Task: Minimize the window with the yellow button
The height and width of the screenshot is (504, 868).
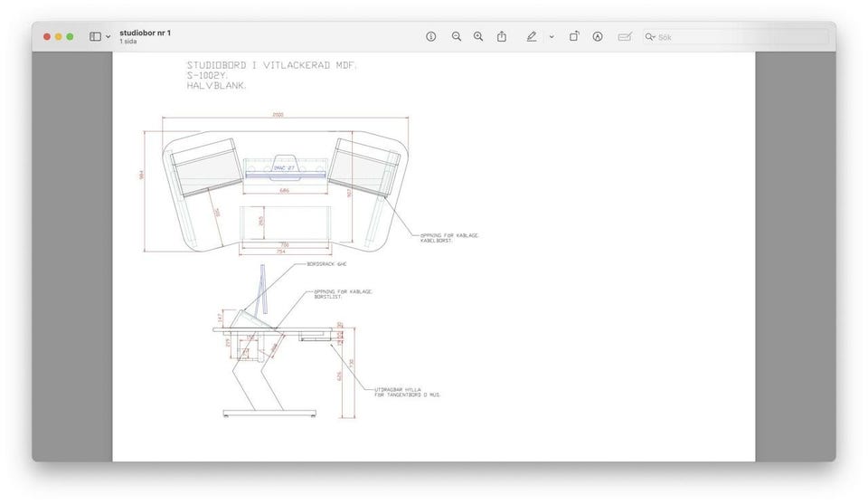Action: point(59,36)
